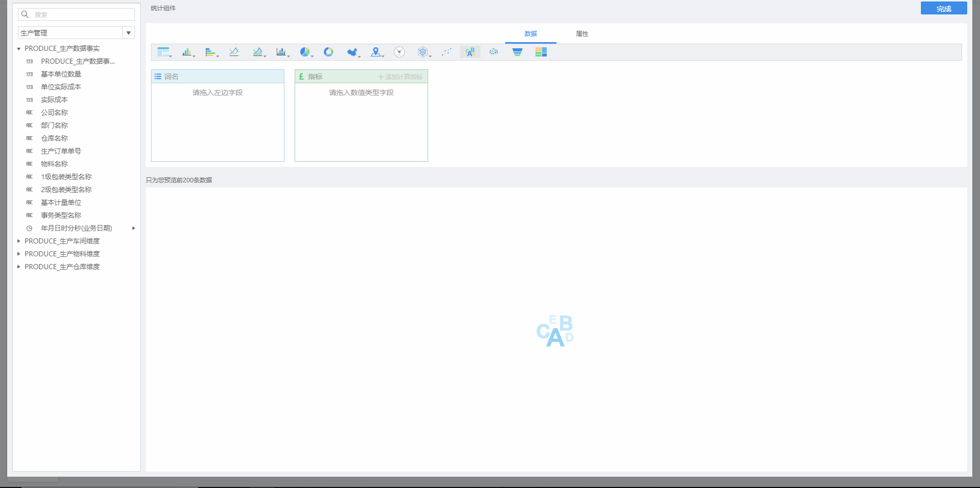Click the magnifier search icon

click(25, 14)
